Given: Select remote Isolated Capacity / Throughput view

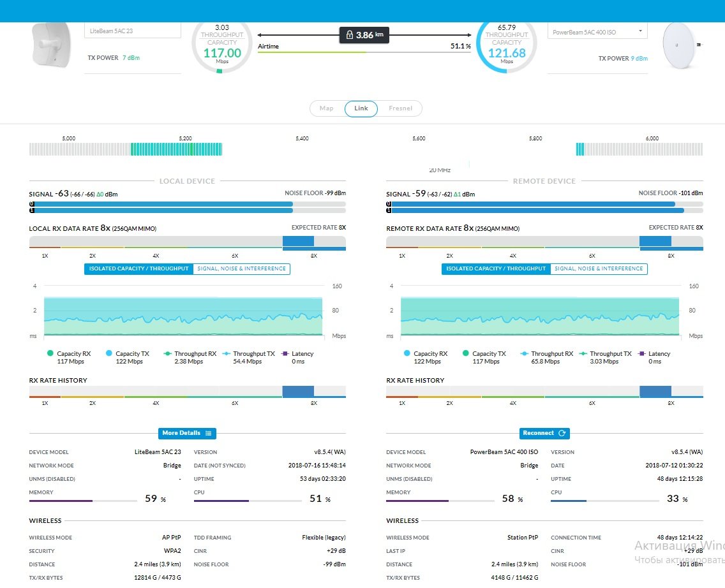Looking at the screenshot, I should pyautogui.click(x=496, y=269).
